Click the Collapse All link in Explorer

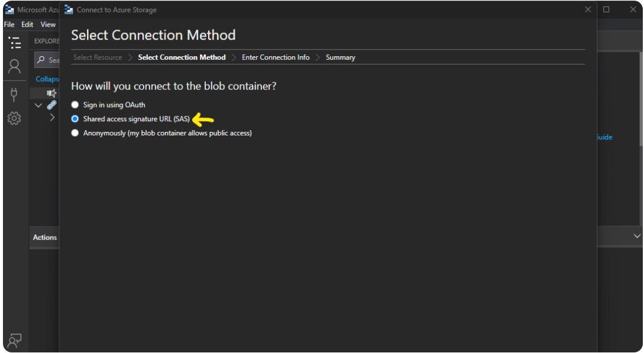coord(47,79)
